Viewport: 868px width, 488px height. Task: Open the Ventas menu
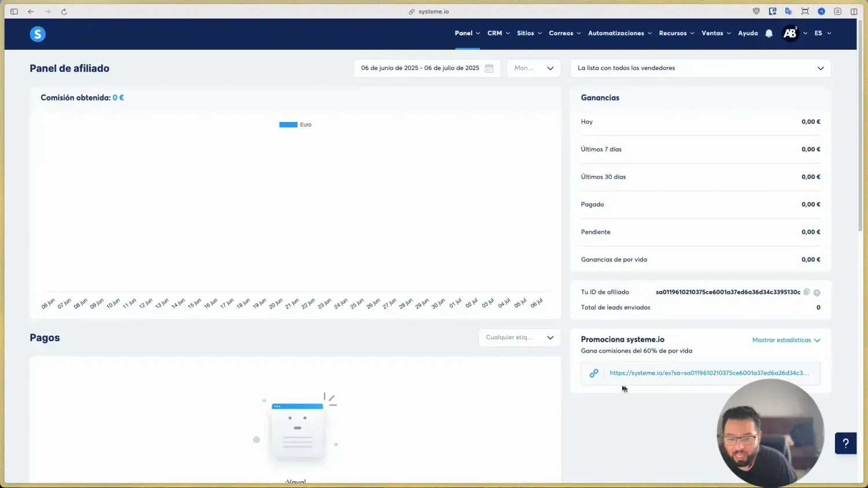716,34
